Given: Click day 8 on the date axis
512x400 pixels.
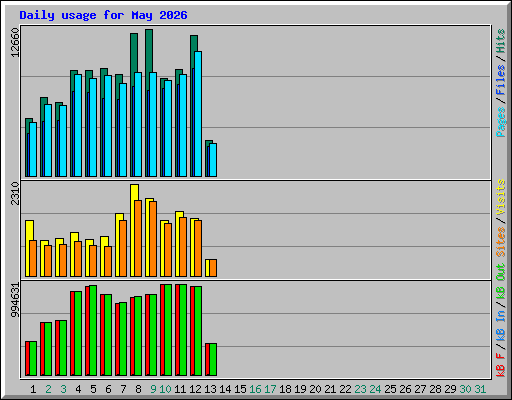Looking at the screenshot, I should (138, 389).
